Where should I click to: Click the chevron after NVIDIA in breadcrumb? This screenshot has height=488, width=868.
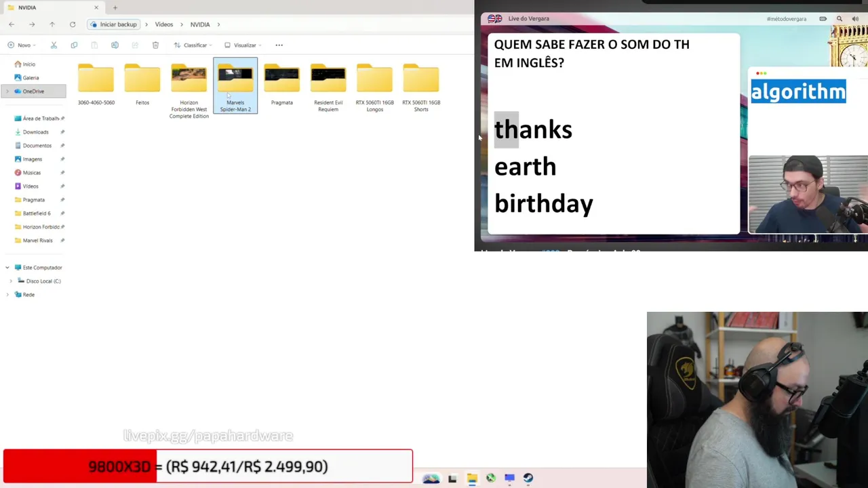[218, 24]
